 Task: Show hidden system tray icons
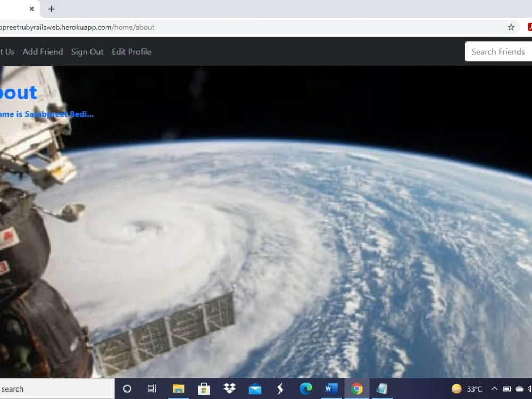click(495, 389)
